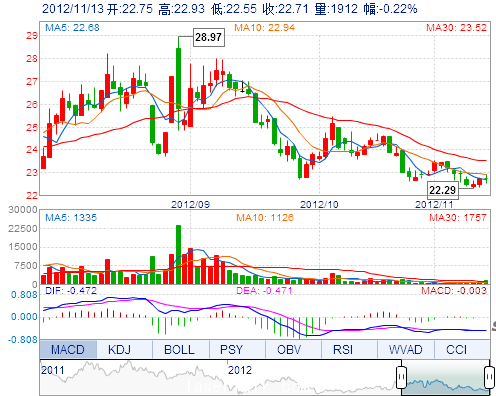Image resolution: width=496 pixels, height=396 pixels.
Task: Click the right range slider handle
Action: click(x=489, y=377)
